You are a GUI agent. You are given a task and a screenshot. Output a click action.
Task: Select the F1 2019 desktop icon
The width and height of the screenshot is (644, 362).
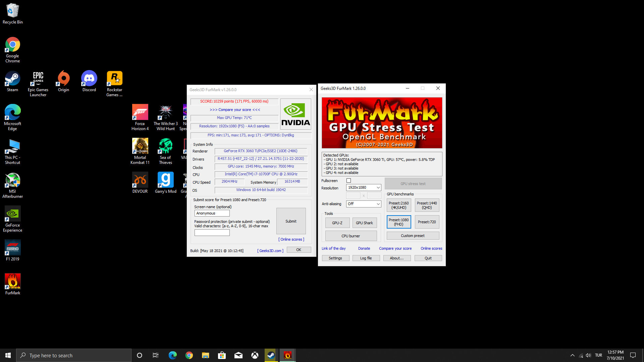(13, 251)
